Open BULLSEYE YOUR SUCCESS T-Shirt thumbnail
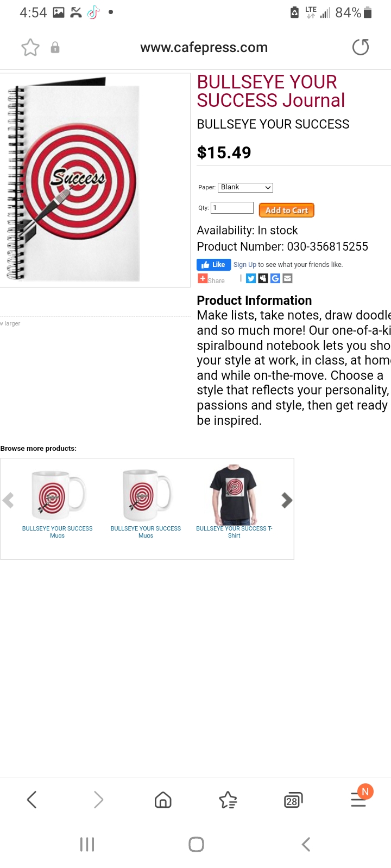Image resolution: width=391 pixels, height=868 pixels. [234, 495]
